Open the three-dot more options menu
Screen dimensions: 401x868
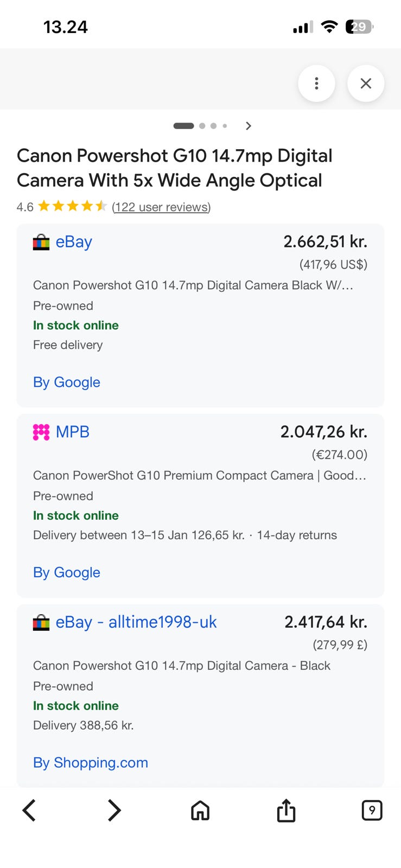316,84
